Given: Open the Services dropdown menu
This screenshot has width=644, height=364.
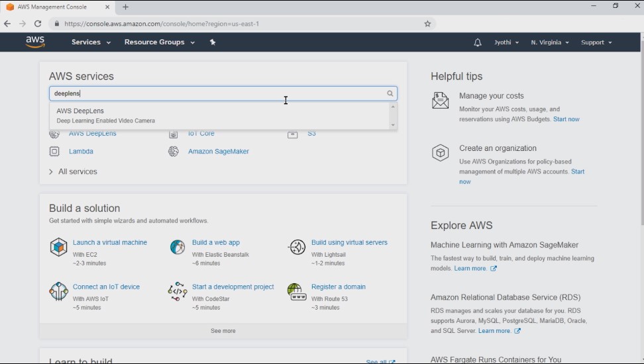Looking at the screenshot, I should click(x=91, y=42).
